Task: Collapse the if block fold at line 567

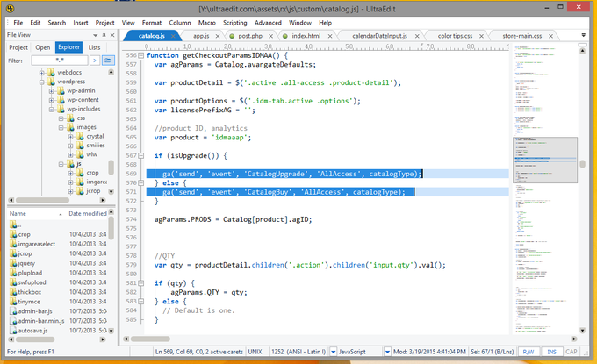Action: point(140,155)
